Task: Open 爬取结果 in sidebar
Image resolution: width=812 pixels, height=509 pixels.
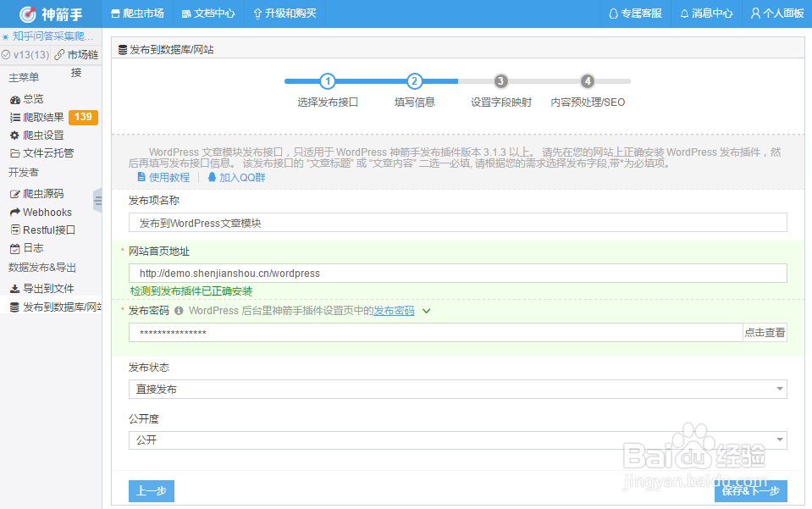Action: 36,118
